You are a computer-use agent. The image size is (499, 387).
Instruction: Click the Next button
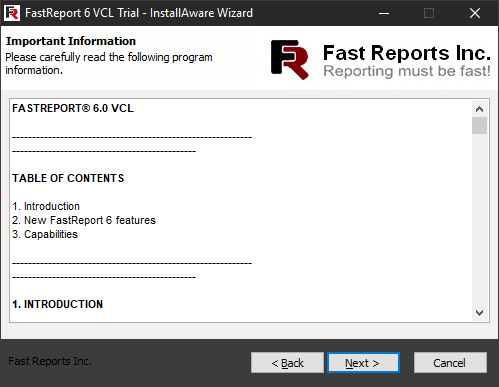pyautogui.click(x=363, y=362)
